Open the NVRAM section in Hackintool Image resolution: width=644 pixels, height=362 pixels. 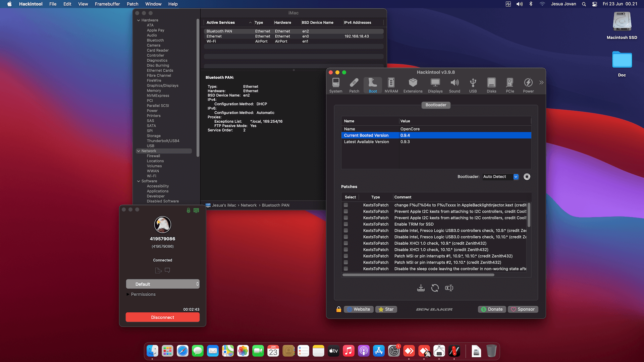tap(391, 85)
